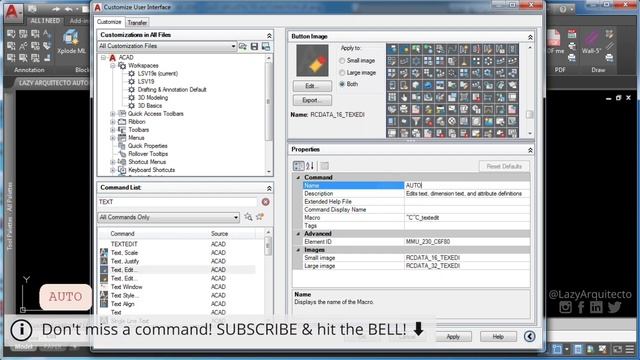
Task: Select LSV19e (current) workspace
Action: click(158, 73)
